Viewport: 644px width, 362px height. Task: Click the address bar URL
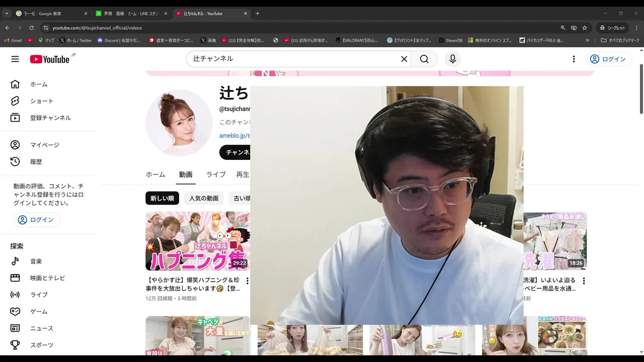97,28
